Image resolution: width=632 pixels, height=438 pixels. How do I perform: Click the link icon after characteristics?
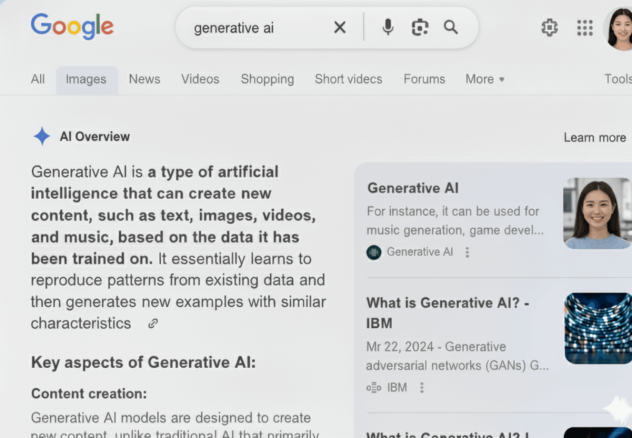[x=153, y=323]
